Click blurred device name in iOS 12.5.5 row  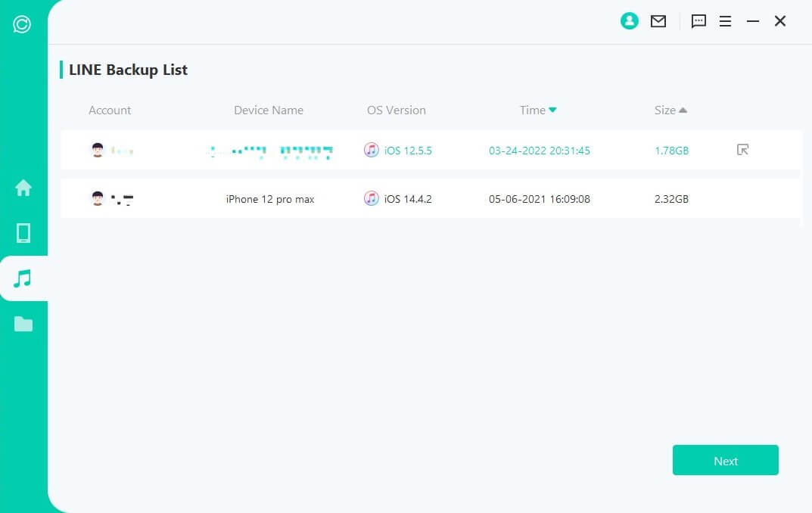[270, 151]
